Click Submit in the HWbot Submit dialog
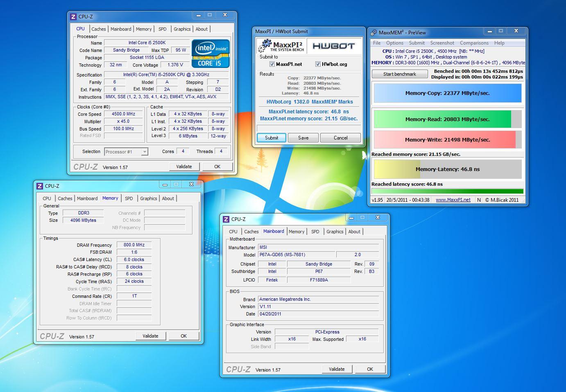Screen dimensions: 566x392 point(272,138)
